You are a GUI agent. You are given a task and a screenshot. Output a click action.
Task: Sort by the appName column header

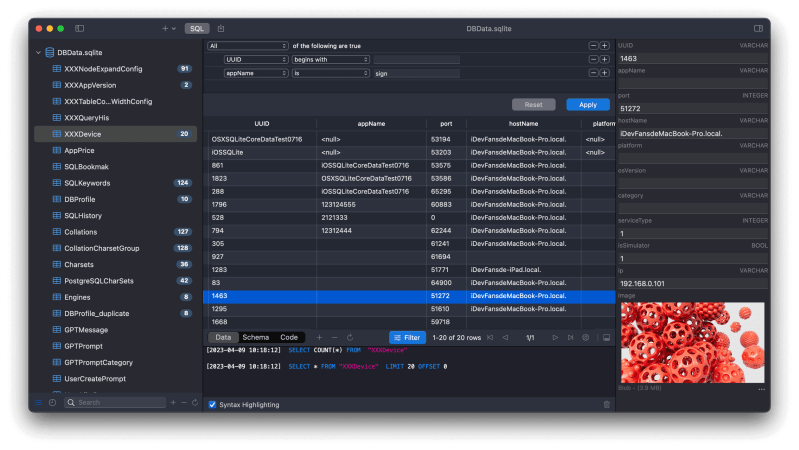coord(371,124)
